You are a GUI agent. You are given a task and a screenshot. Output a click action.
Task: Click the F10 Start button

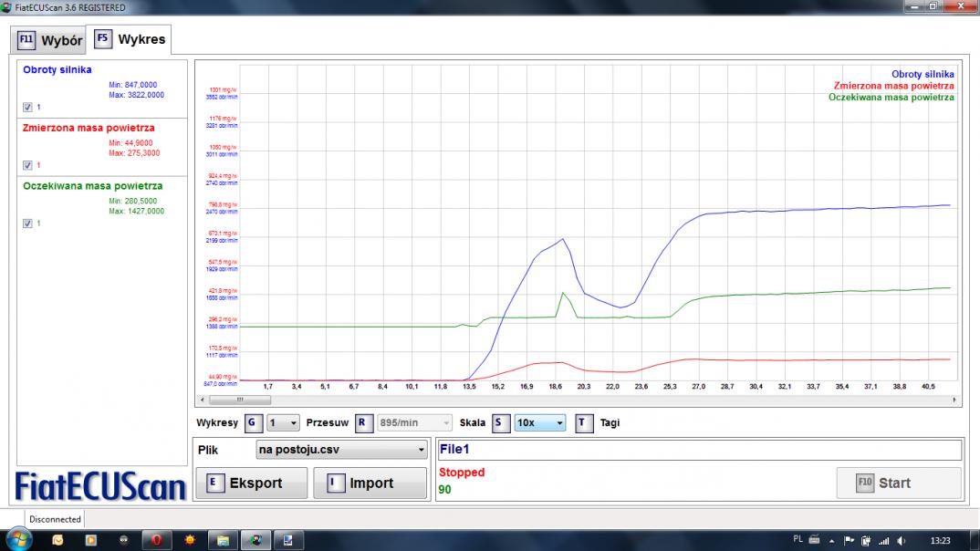[x=898, y=483]
